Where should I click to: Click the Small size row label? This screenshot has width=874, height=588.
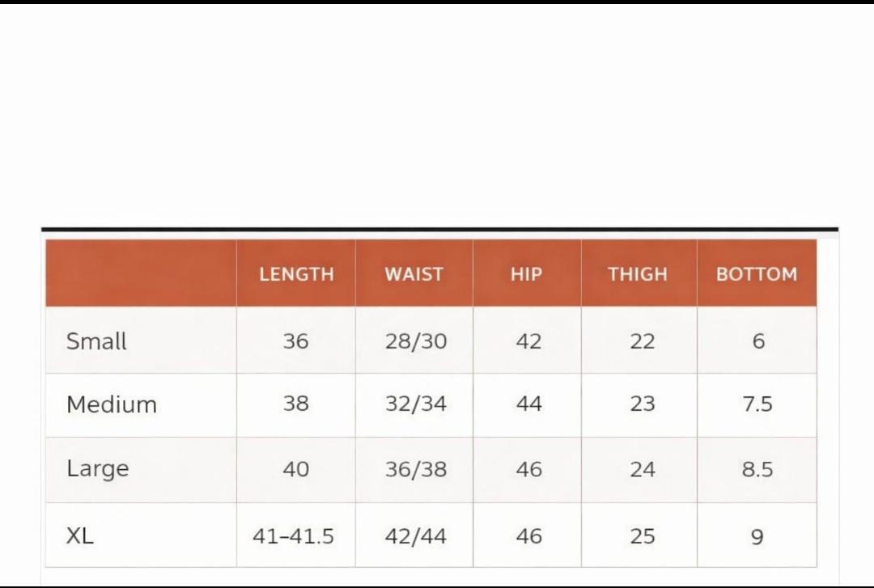coord(96,341)
